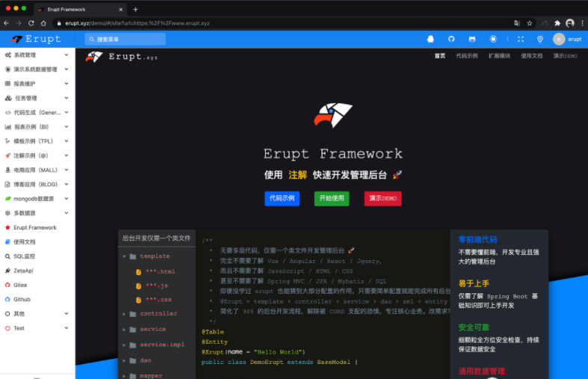The height and width of the screenshot is (379, 588).
Task: Click the lightbulb icon in header
Action: pos(540,39)
